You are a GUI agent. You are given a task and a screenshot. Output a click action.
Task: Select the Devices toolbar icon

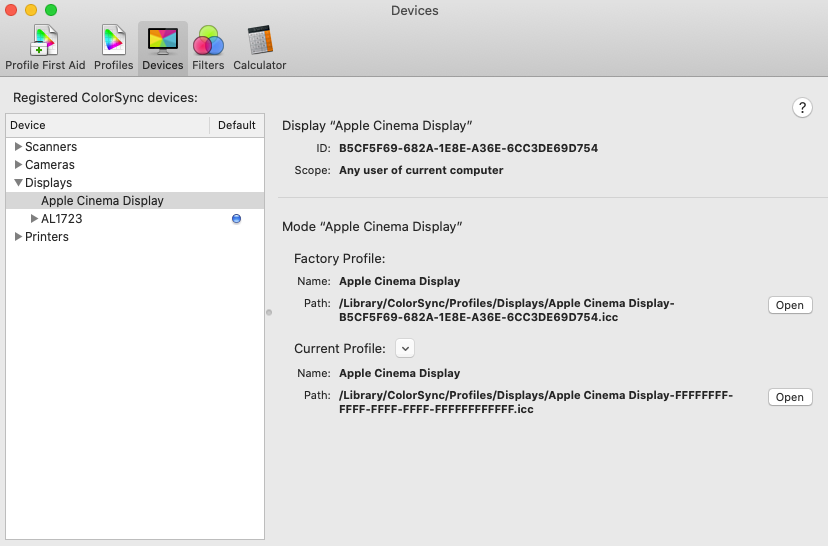tap(163, 48)
